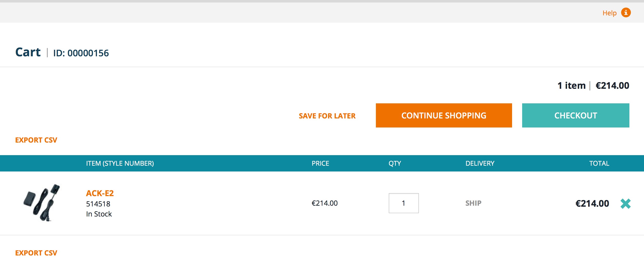The width and height of the screenshot is (644, 261).
Task: Remove ACK-E2 using the teal X icon
Action: [626, 204]
